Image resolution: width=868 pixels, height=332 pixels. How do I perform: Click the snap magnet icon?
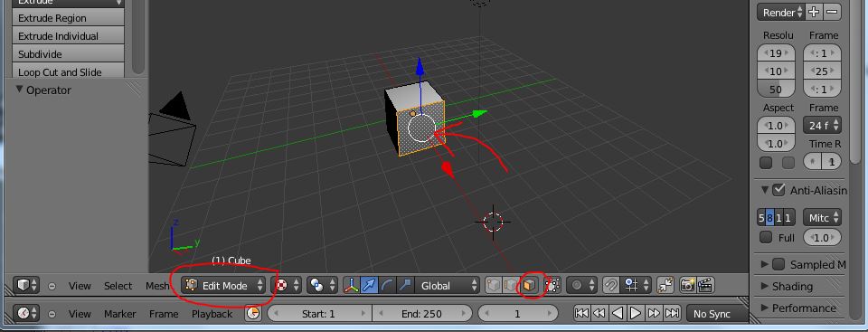[610, 286]
